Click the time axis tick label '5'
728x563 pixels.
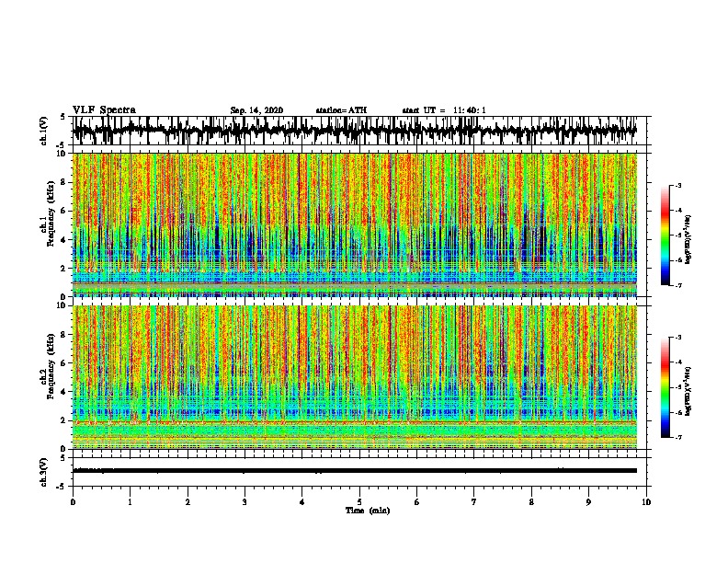point(359,502)
